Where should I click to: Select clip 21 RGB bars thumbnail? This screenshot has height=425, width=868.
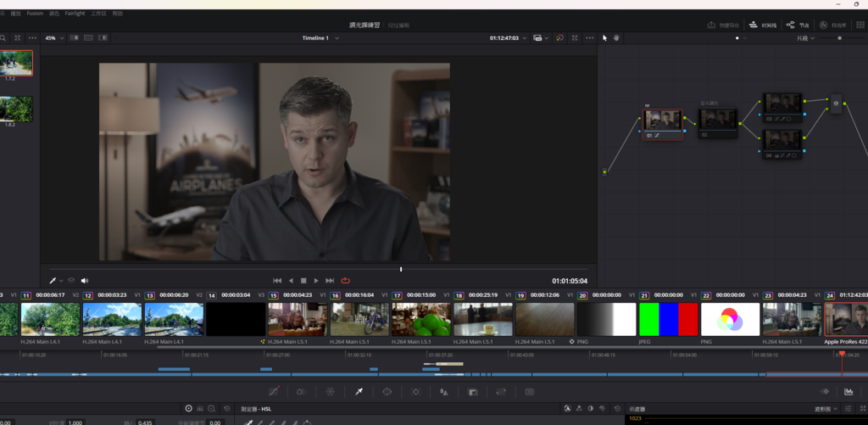tap(669, 319)
